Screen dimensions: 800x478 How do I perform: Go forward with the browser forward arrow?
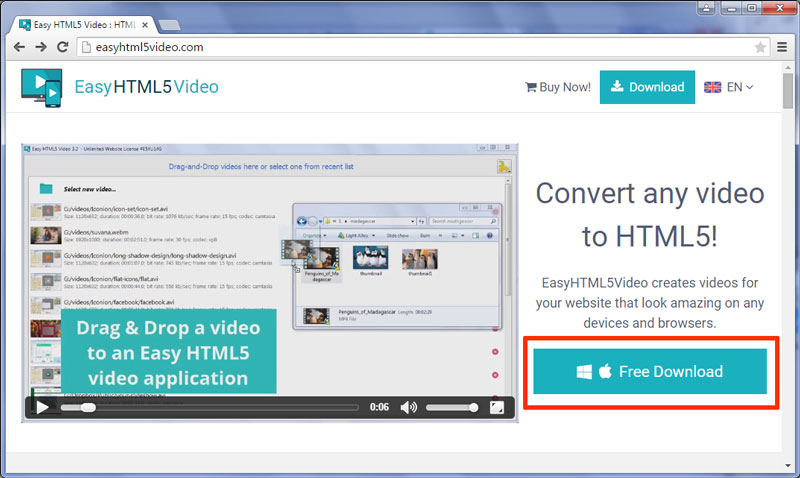tap(41, 47)
